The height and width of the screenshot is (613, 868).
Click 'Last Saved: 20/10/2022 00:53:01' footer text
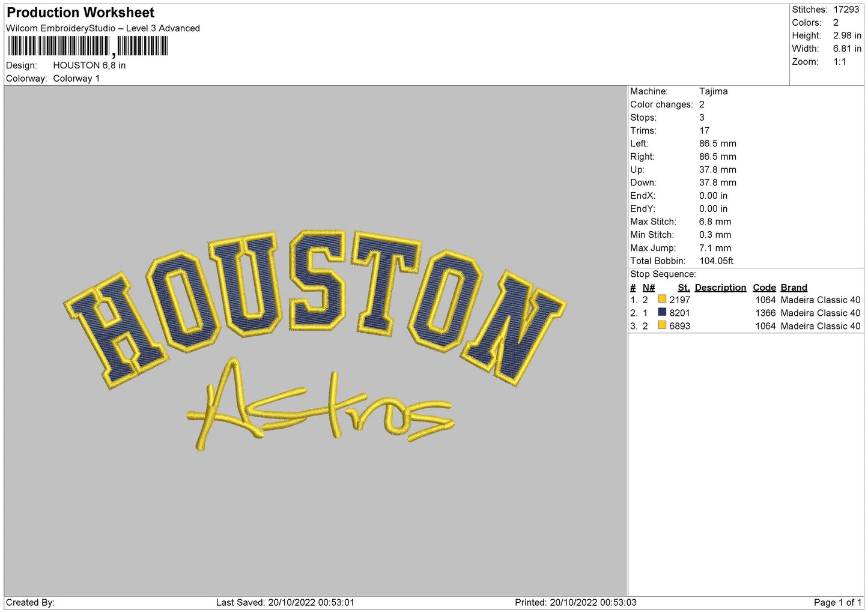[285, 603]
